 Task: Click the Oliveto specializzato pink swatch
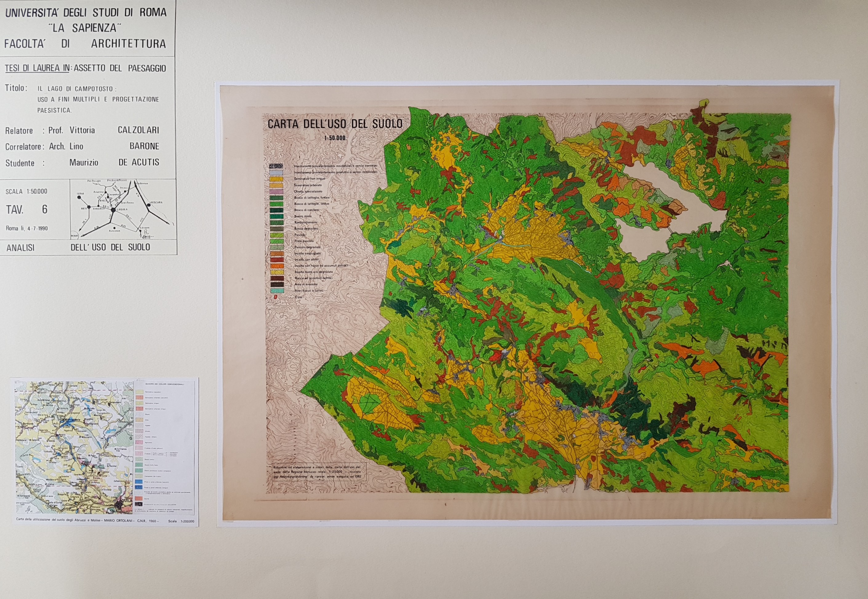click(276, 191)
